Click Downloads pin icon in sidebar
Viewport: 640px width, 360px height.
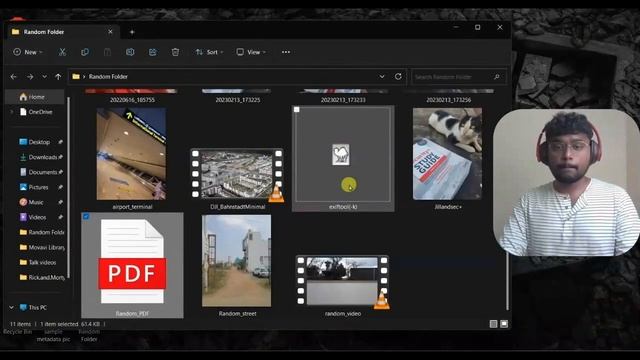pos(60,157)
